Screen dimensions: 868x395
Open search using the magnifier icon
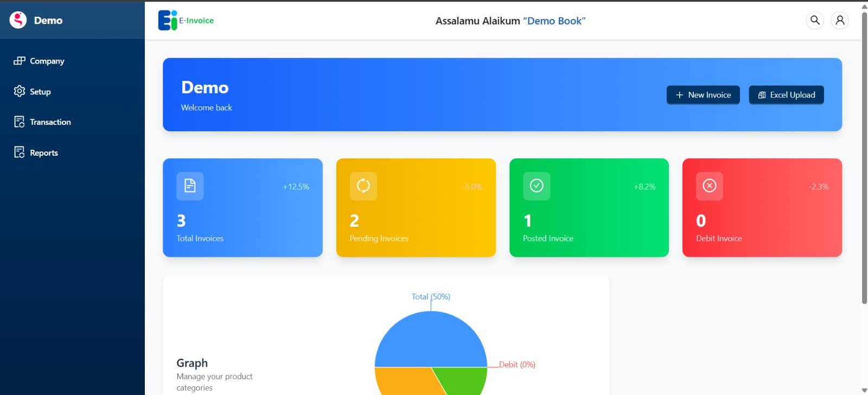point(815,21)
